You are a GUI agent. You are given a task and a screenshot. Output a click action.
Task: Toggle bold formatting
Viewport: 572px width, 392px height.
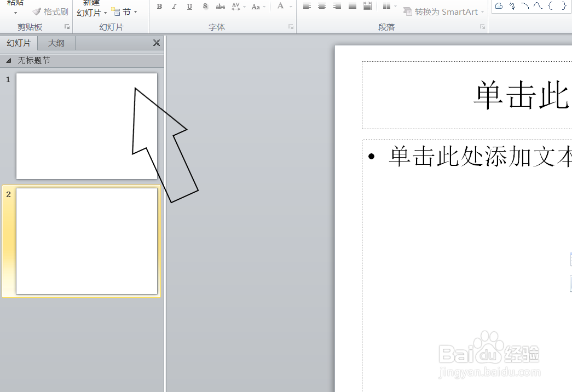tap(159, 7)
